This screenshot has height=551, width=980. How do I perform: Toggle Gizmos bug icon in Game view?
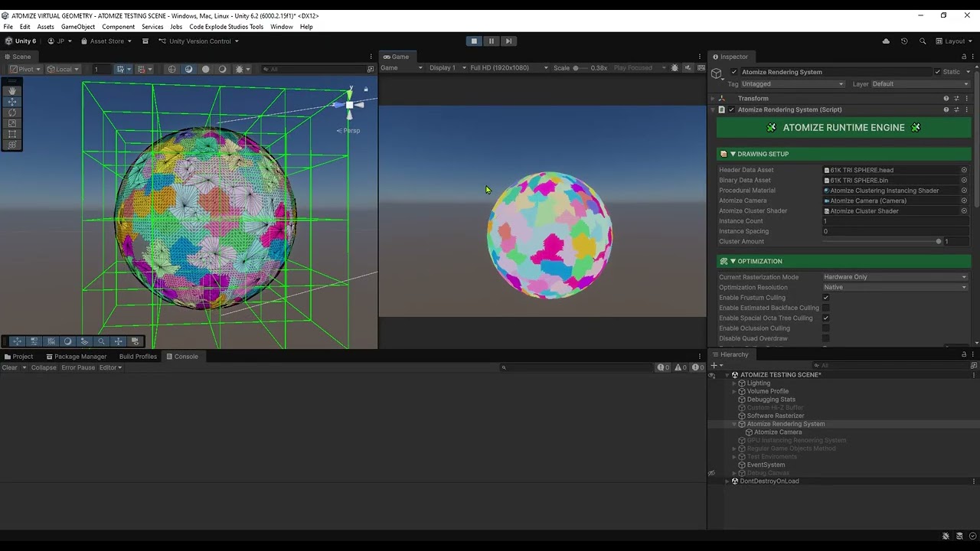pos(675,68)
